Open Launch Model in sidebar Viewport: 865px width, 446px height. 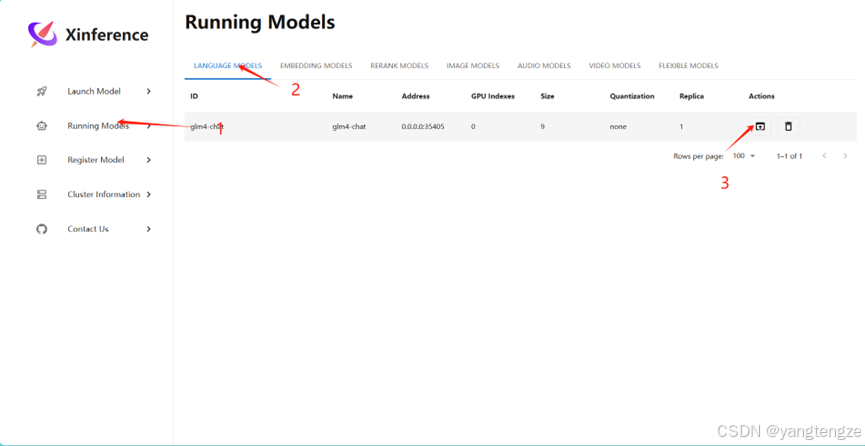(94, 92)
